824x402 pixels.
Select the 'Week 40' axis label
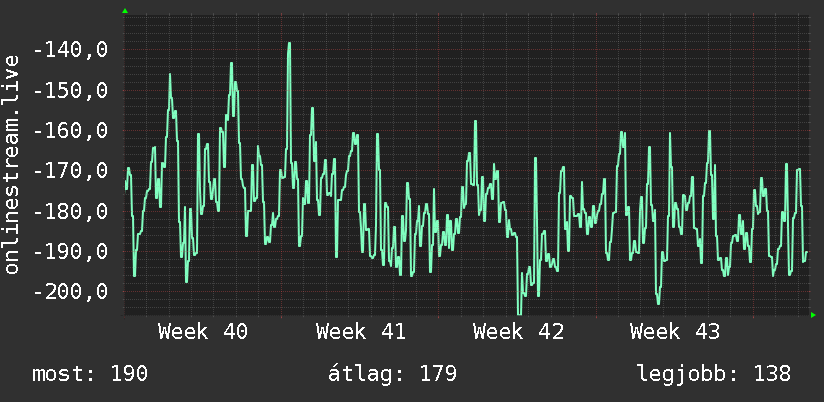[x=203, y=332]
